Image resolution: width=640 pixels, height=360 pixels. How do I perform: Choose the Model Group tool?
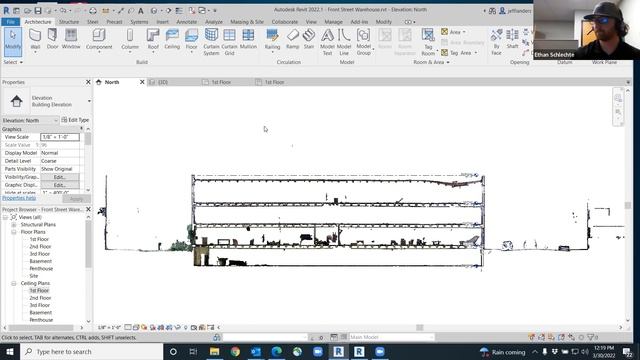[363, 42]
